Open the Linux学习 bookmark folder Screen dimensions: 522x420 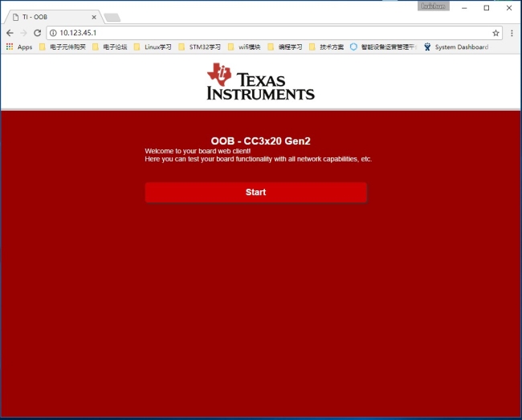click(153, 47)
